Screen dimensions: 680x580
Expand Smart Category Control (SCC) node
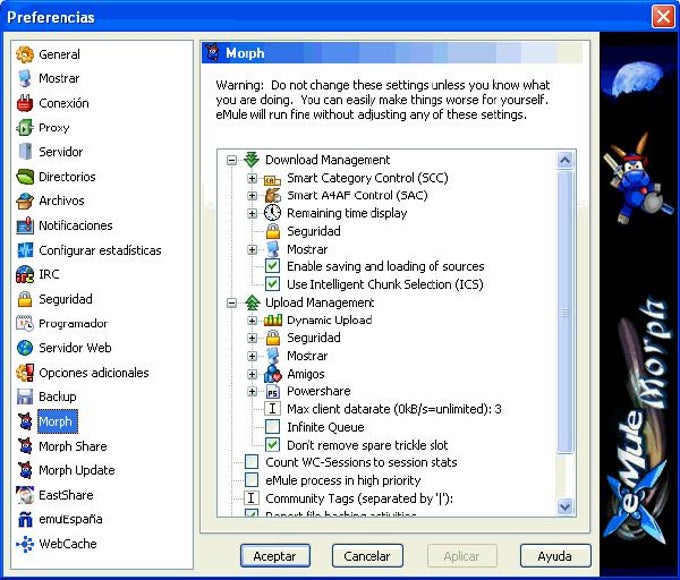click(252, 178)
